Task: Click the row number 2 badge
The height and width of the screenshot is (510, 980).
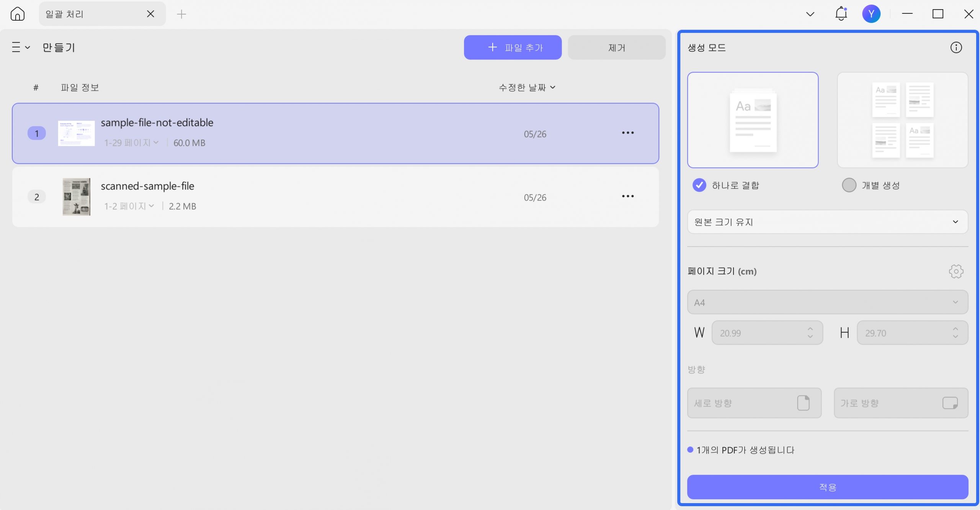Action: pyautogui.click(x=37, y=197)
